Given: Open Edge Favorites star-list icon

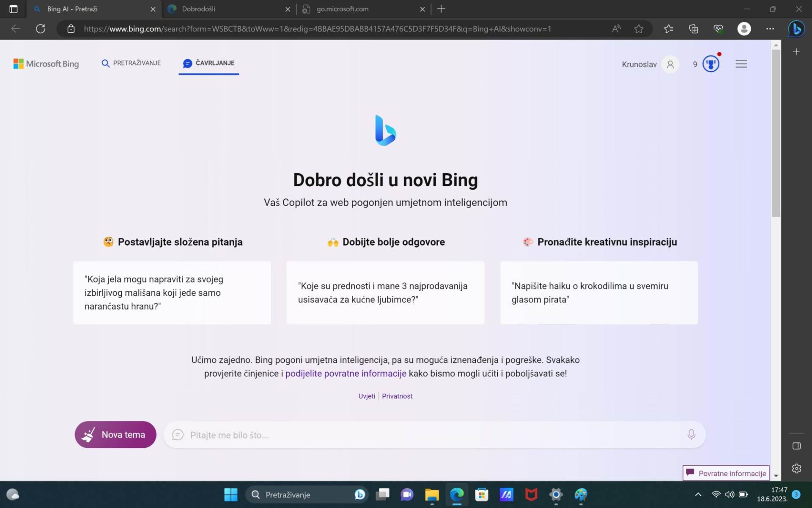Looking at the screenshot, I should pos(668,29).
